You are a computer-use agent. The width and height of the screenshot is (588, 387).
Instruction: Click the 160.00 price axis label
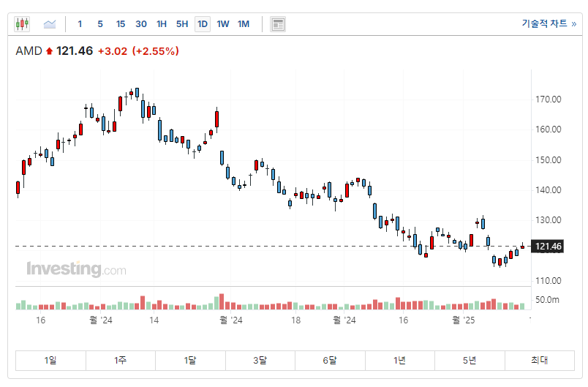click(549, 129)
